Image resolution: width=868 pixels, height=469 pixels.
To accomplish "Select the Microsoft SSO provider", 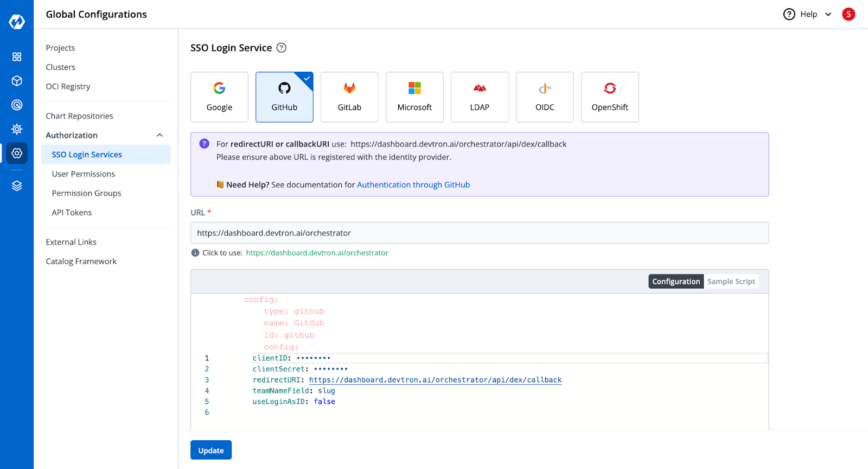I will 414,97.
